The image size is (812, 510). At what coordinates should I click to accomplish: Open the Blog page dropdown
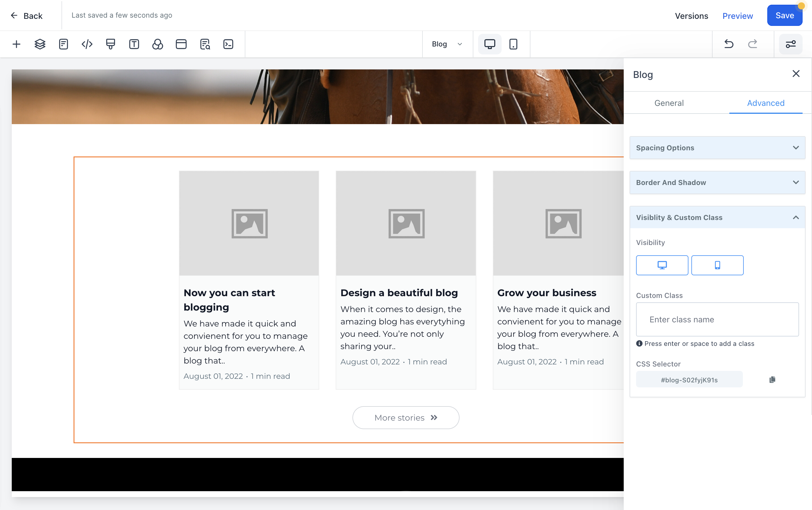[x=447, y=44]
